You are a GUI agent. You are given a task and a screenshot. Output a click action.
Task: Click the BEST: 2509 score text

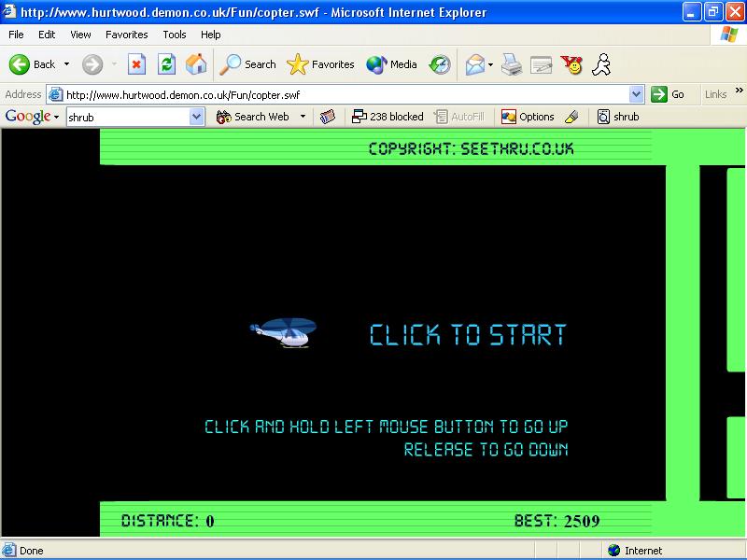pyautogui.click(x=557, y=521)
